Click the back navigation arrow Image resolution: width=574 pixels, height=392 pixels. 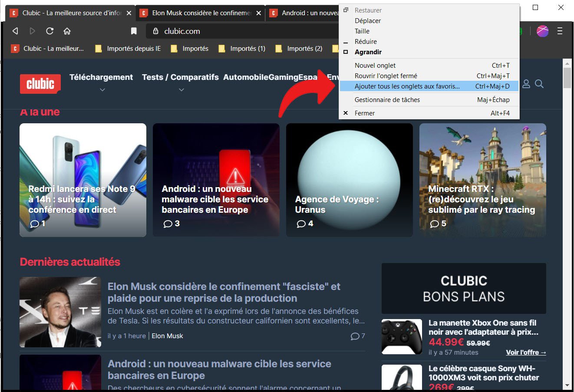[14, 31]
